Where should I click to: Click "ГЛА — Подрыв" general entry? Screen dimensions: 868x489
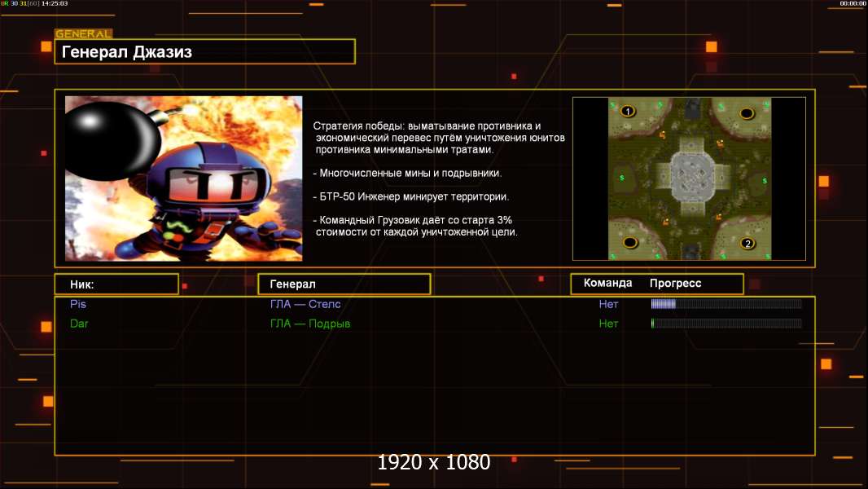coord(310,324)
